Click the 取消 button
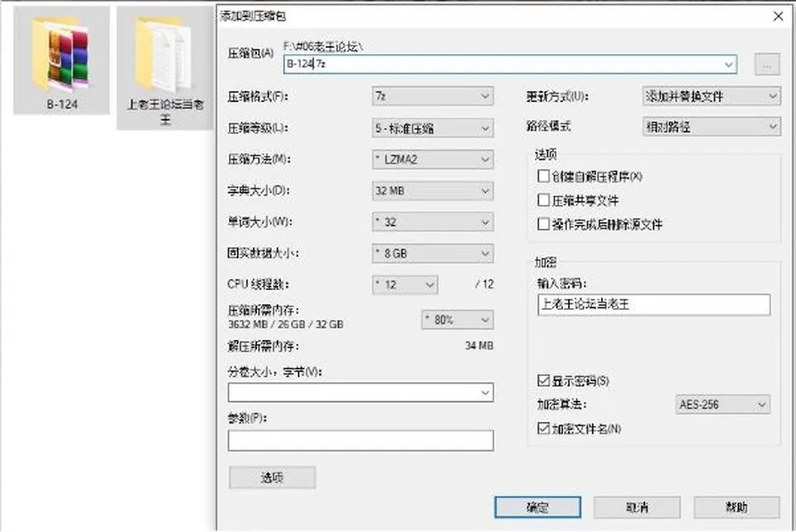This screenshot has width=796, height=532. pos(637,507)
